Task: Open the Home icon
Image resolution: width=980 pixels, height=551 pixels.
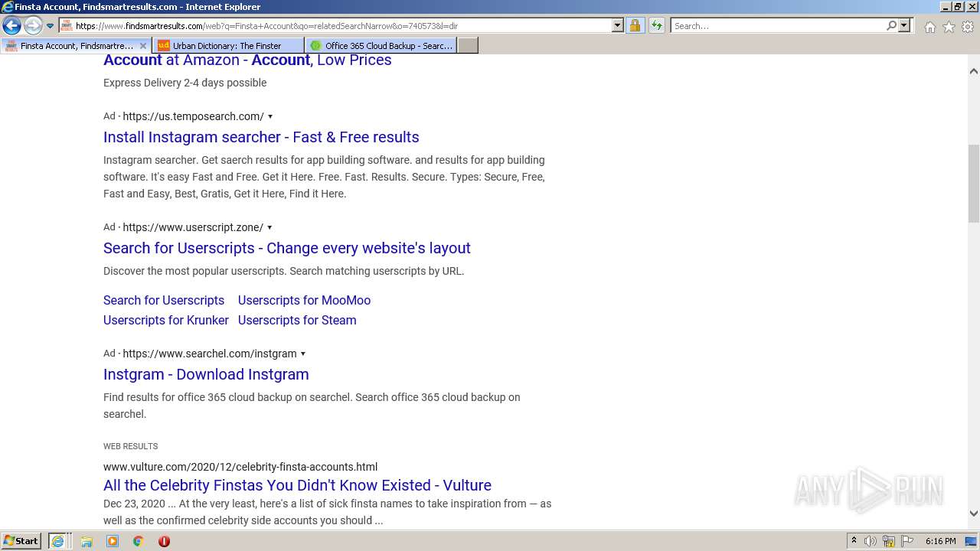Action: [929, 27]
